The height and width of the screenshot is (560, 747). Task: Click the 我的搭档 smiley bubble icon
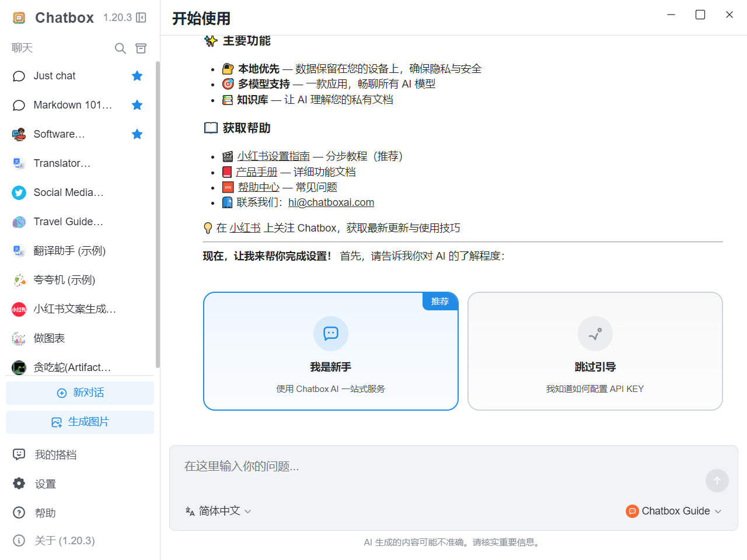(19, 454)
